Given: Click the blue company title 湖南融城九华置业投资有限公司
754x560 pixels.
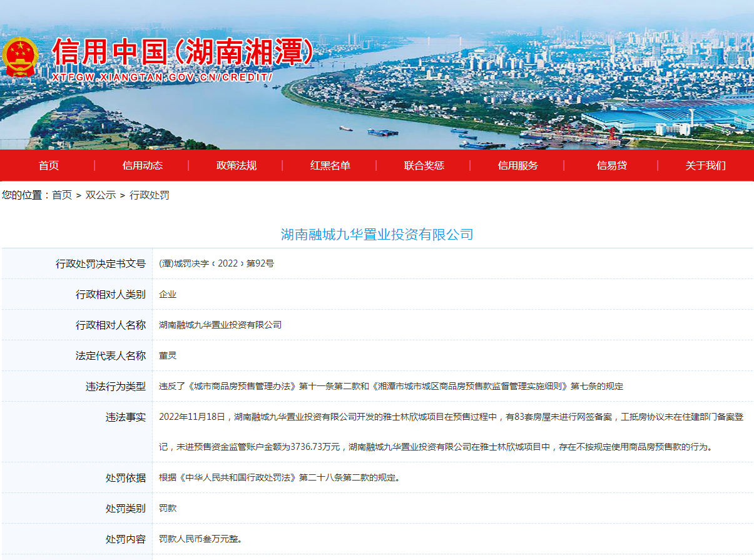Looking at the screenshot, I should click(x=377, y=235).
